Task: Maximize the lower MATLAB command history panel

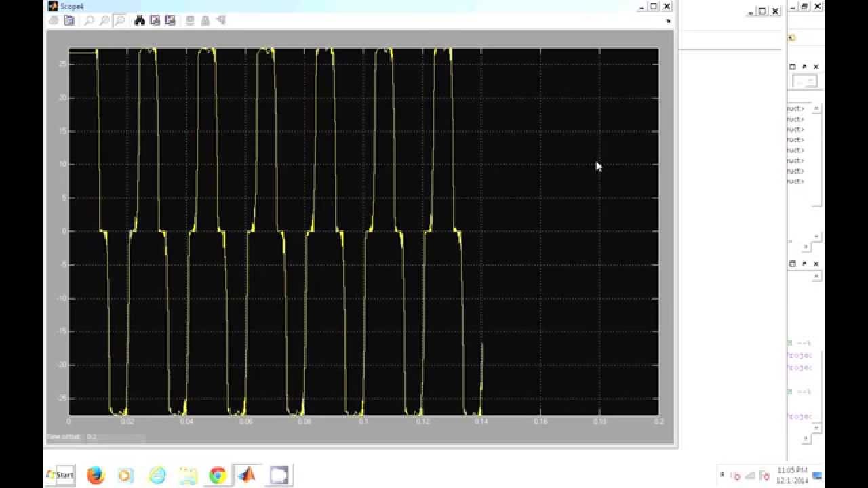Action: [792, 264]
